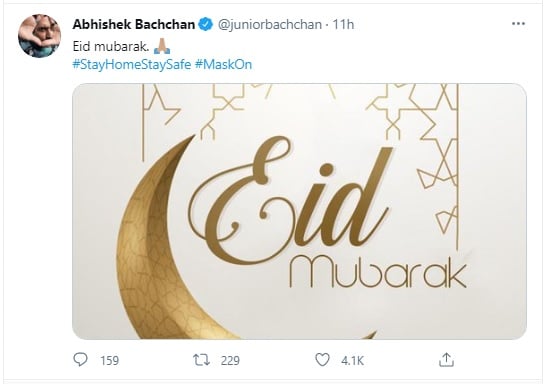Open the #MaskOn hashtag

(223, 65)
